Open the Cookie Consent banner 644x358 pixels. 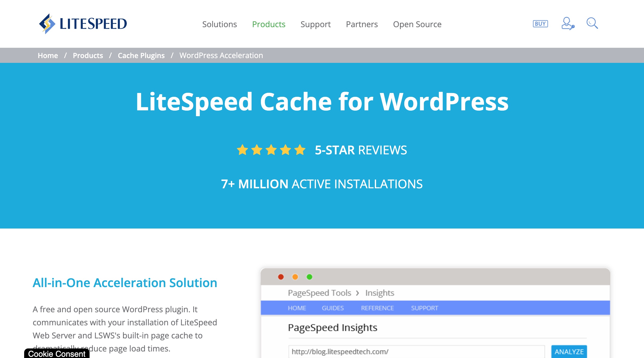click(x=57, y=353)
